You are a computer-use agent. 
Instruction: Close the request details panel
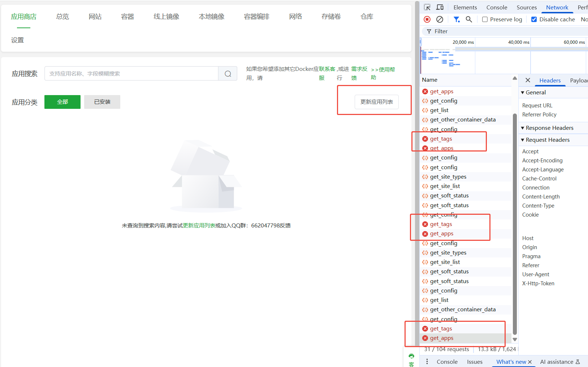coord(528,80)
